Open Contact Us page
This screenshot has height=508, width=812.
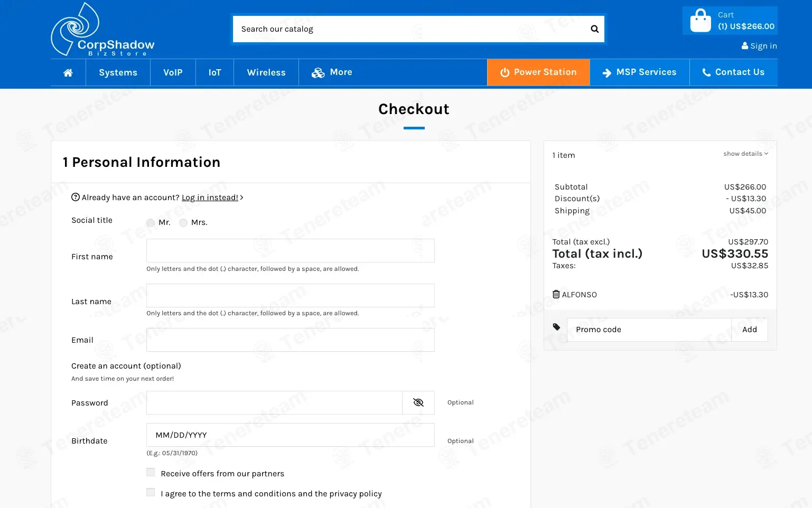[x=733, y=72]
